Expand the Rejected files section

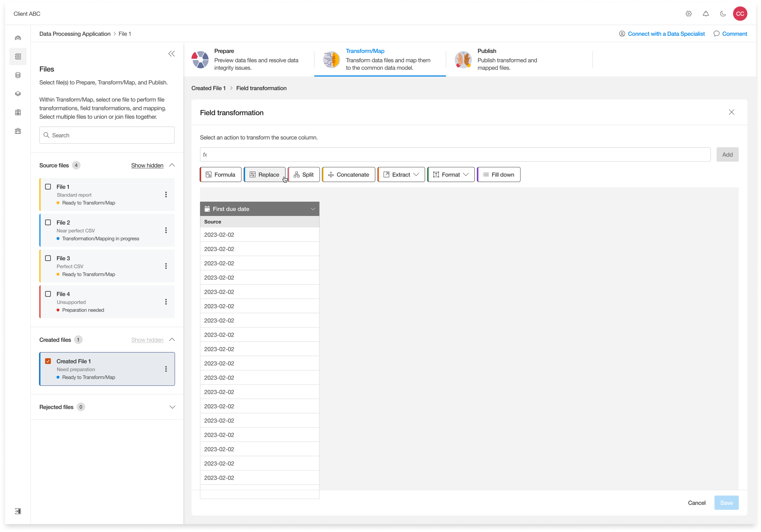[172, 407]
